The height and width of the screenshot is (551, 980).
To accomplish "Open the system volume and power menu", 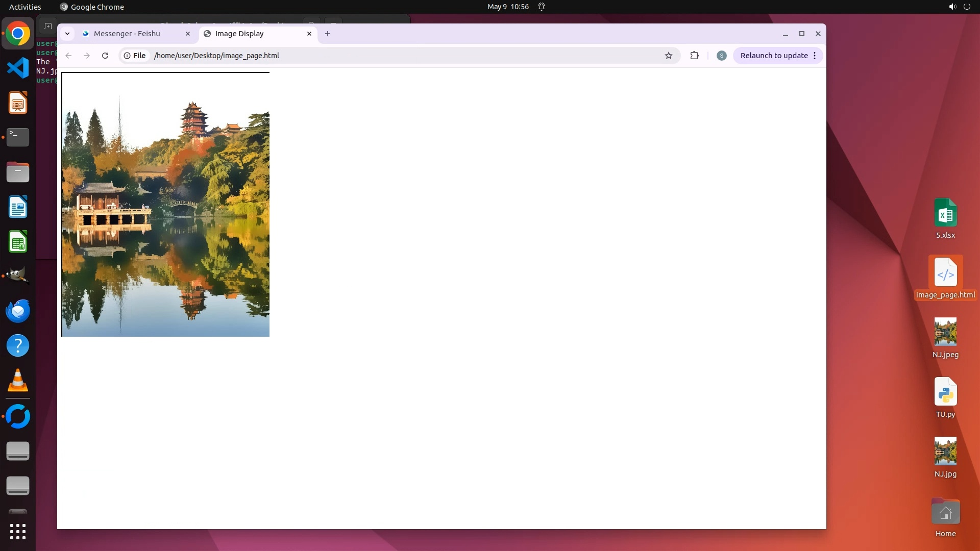I will point(959,7).
